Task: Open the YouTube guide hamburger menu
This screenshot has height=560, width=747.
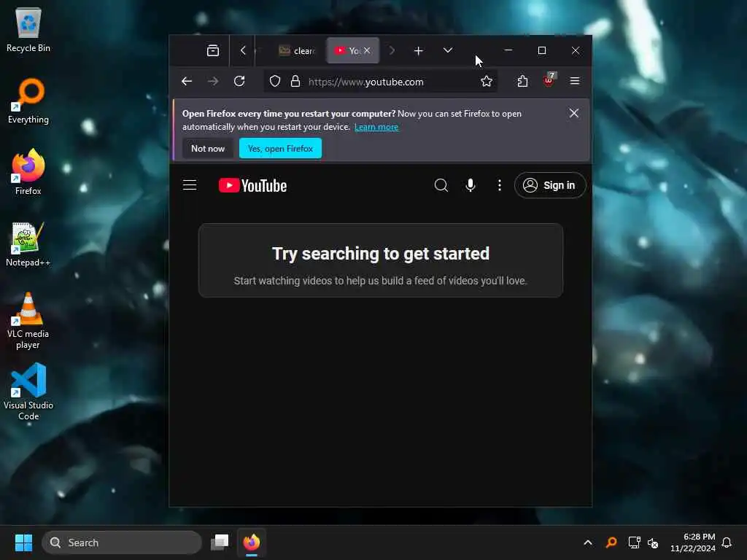Action: tap(190, 185)
